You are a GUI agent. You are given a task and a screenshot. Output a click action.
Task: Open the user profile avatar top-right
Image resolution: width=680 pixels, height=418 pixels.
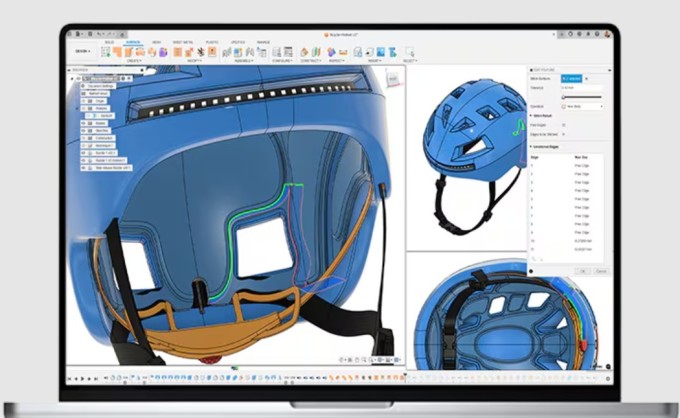607,34
